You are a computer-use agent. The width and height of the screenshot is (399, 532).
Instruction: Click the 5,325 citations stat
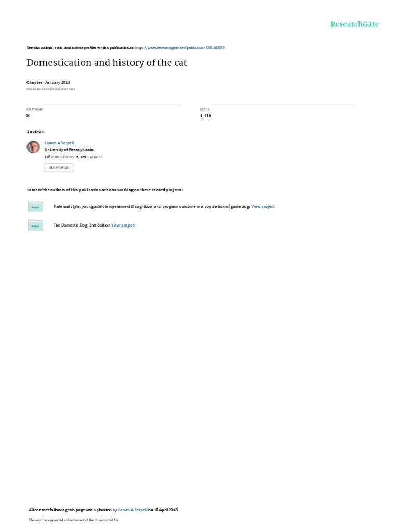coord(89,157)
